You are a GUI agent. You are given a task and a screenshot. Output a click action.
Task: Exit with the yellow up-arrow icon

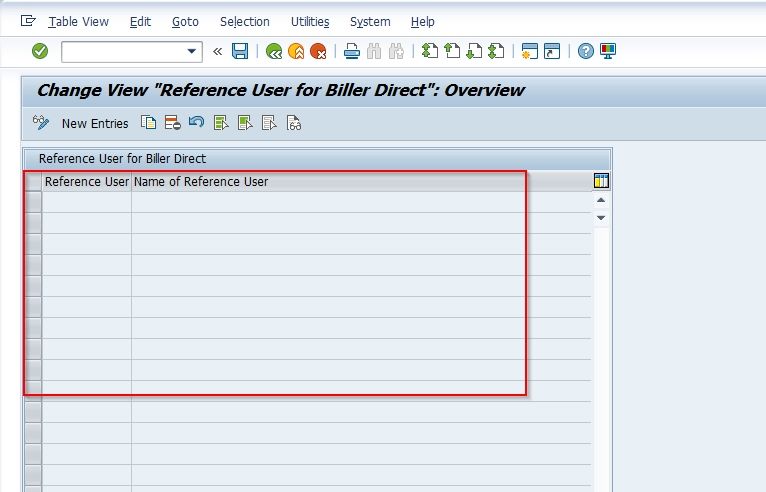click(x=296, y=51)
